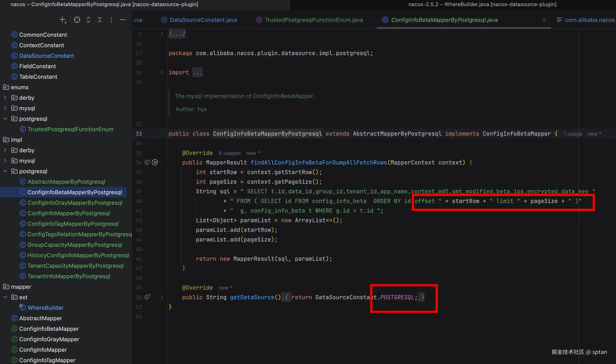
Task: Click the collapse all icon in project toolbar
Action: [x=100, y=20]
